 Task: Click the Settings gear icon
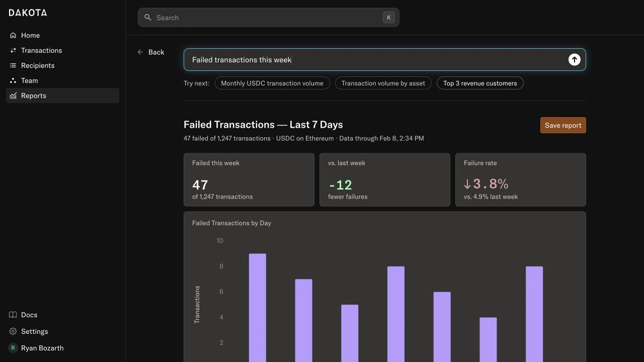click(x=13, y=331)
